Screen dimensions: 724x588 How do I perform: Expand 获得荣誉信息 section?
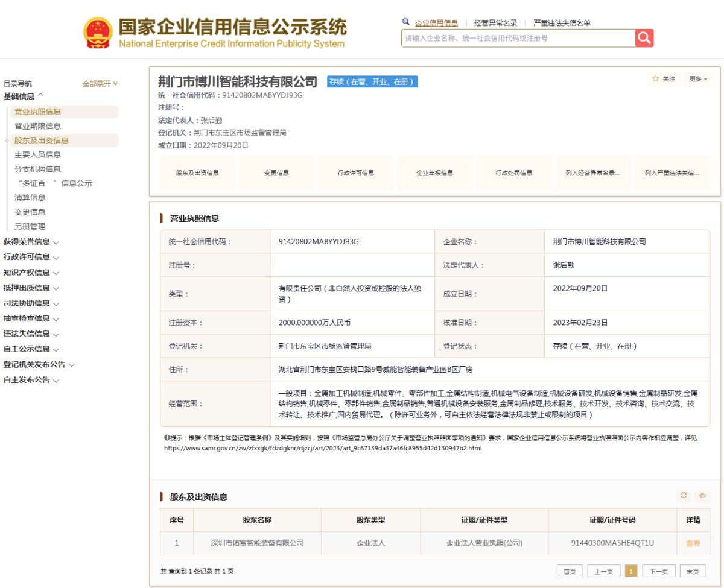tap(31, 242)
